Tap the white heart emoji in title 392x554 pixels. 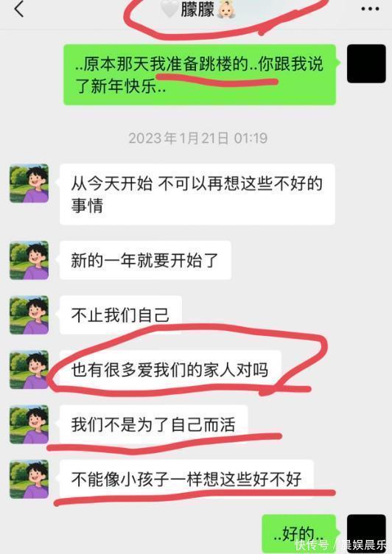169,9
